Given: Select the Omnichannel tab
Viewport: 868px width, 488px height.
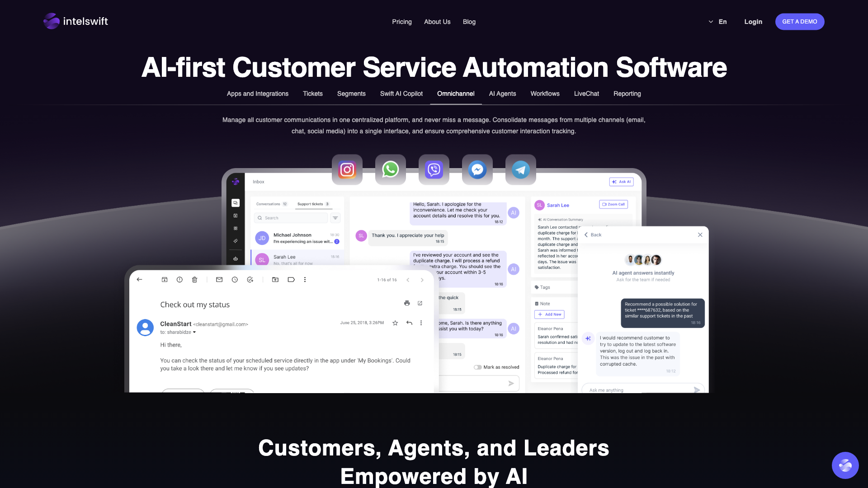Looking at the screenshot, I should pos(456,94).
